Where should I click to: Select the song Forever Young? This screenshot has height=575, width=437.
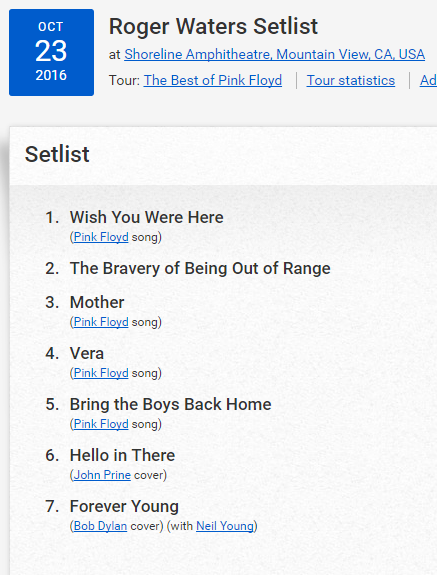point(124,507)
